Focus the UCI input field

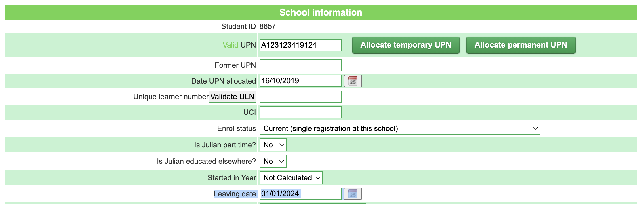[x=300, y=112]
